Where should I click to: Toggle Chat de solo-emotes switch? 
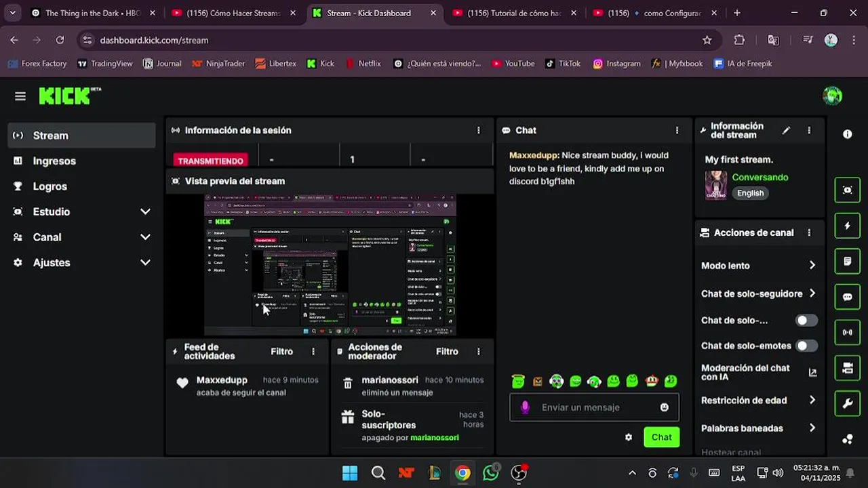click(x=806, y=346)
